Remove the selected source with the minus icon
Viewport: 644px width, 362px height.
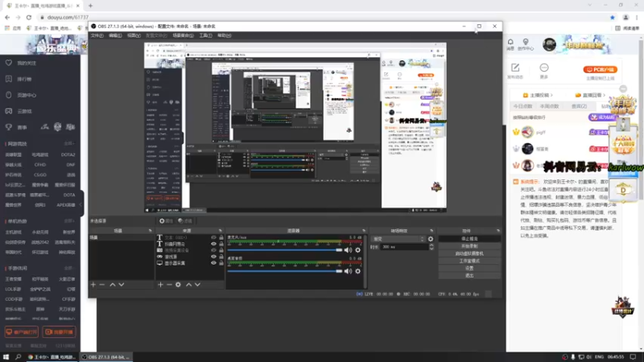(169, 285)
